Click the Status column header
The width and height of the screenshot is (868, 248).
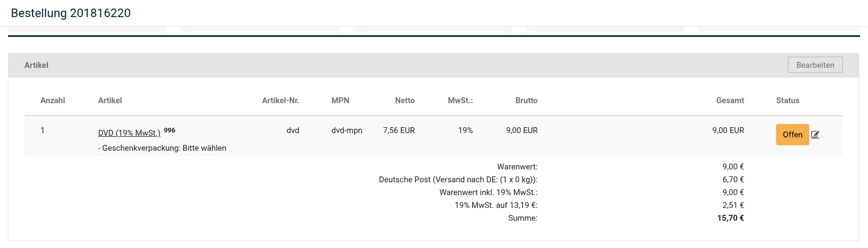click(x=788, y=100)
